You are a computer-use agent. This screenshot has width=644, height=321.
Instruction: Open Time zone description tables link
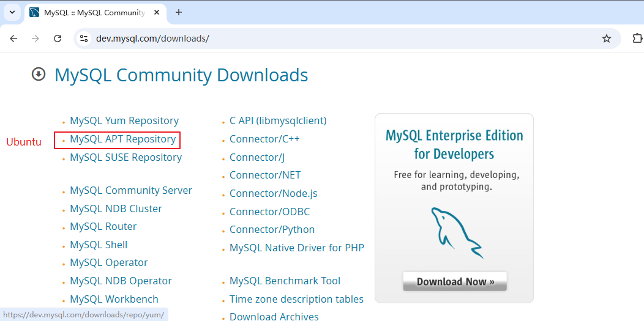click(x=296, y=299)
